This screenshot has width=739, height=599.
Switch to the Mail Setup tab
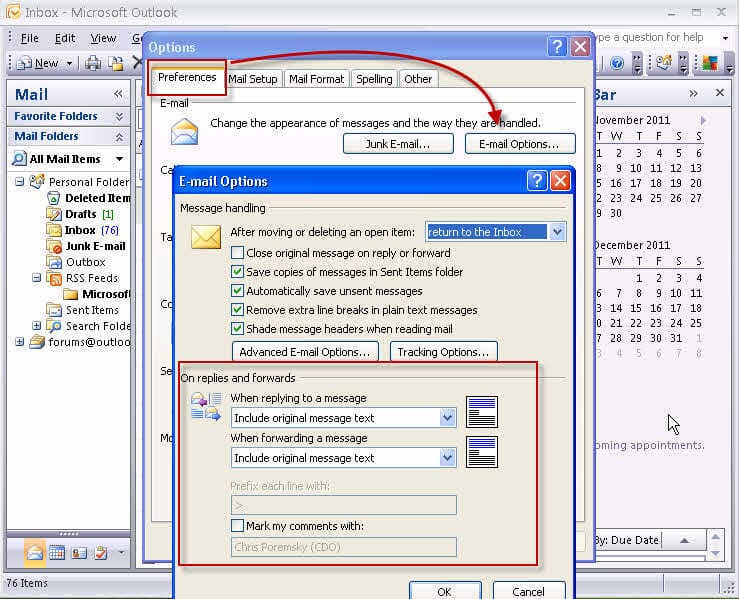point(253,79)
